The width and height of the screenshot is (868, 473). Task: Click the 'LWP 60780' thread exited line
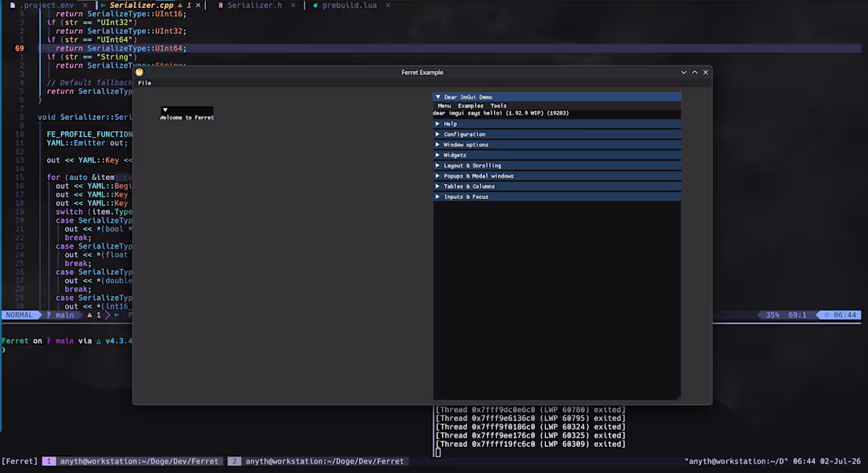[530, 410]
